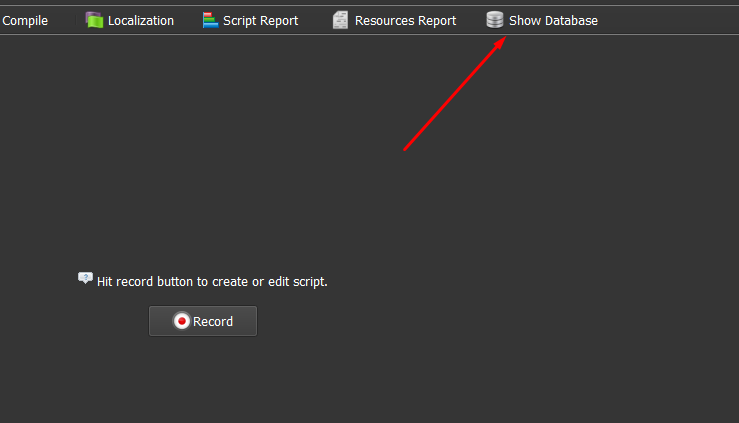Click the Show Database cylinder icon

(495, 20)
